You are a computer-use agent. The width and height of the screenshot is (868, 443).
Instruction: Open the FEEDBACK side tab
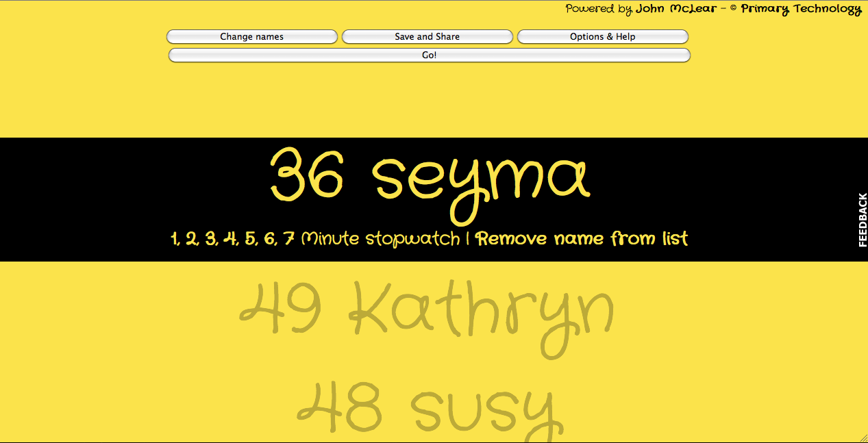pyautogui.click(x=863, y=220)
